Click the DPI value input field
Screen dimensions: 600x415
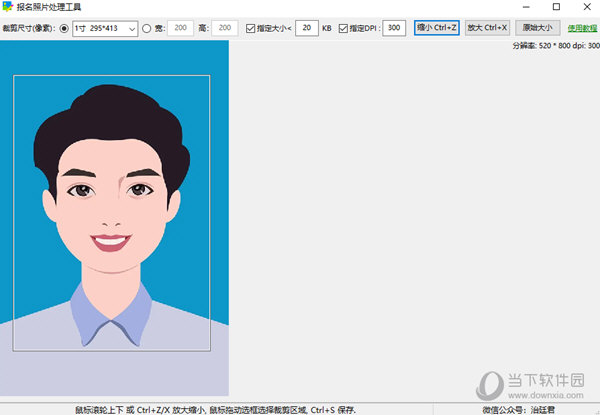pyautogui.click(x=394, y=28)
